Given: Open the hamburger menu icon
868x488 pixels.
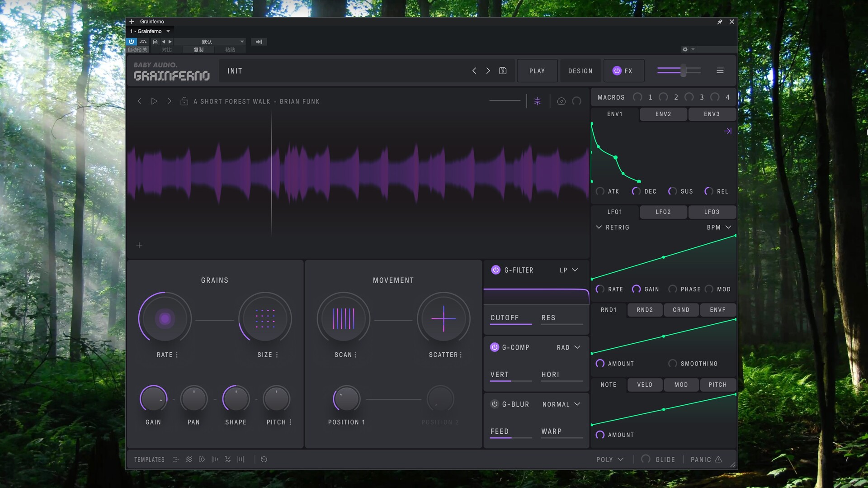Looking at the screenshot, I should pyautogui.click(x=720, y=71).
